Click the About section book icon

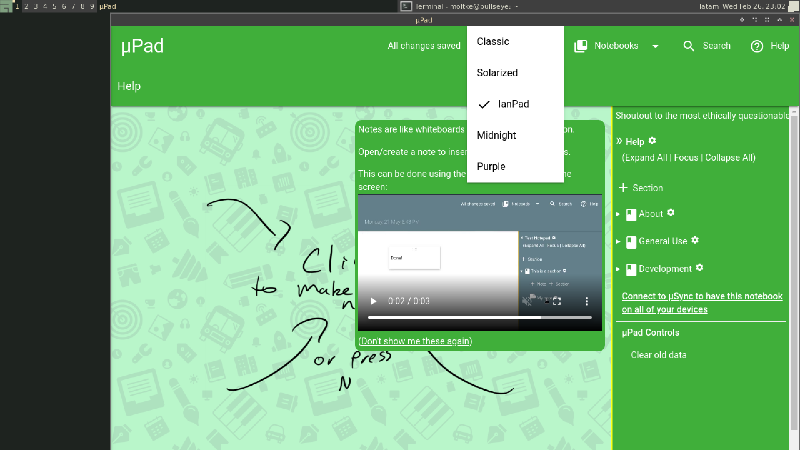631,214
